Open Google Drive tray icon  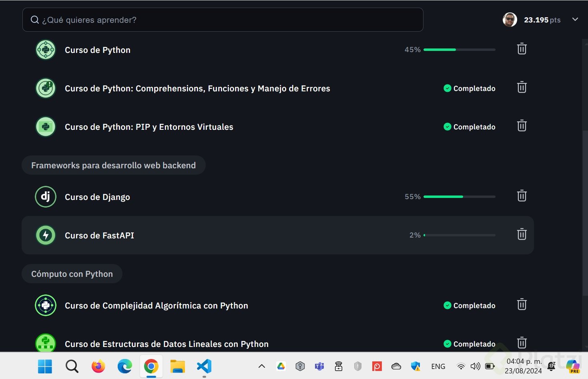point(281,366)
